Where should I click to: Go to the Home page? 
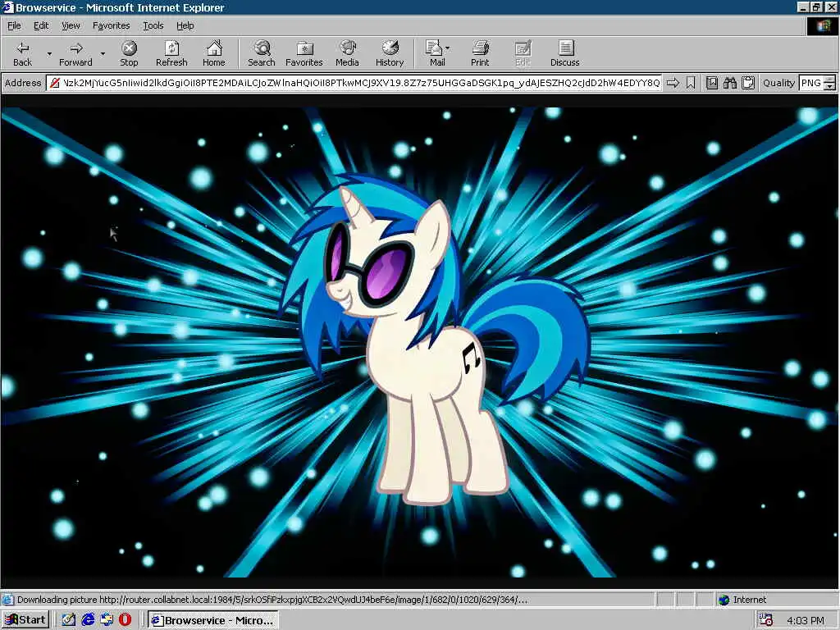pos(214,53)
